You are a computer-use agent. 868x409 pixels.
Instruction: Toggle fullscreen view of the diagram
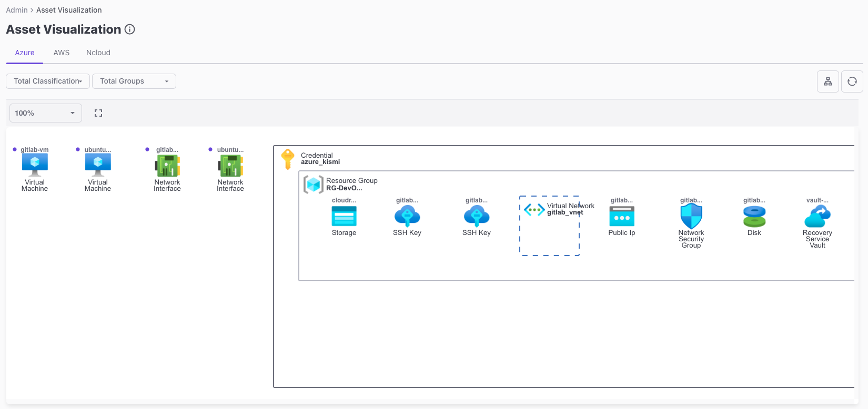98,113
